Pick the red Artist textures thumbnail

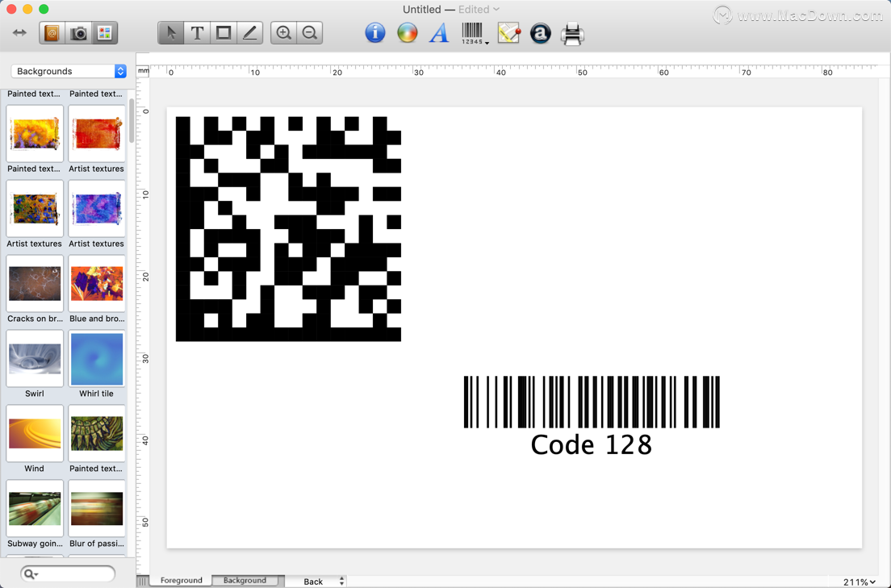click(x=97, y=134)
